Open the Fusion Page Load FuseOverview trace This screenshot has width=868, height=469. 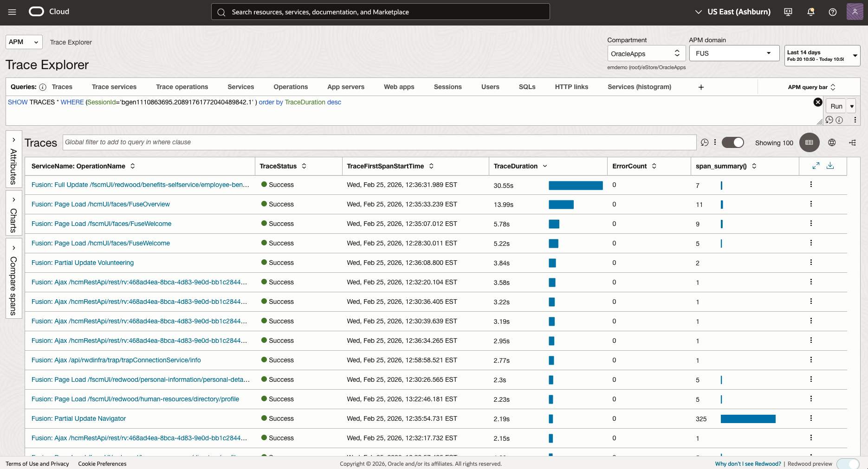pos(100,204)
